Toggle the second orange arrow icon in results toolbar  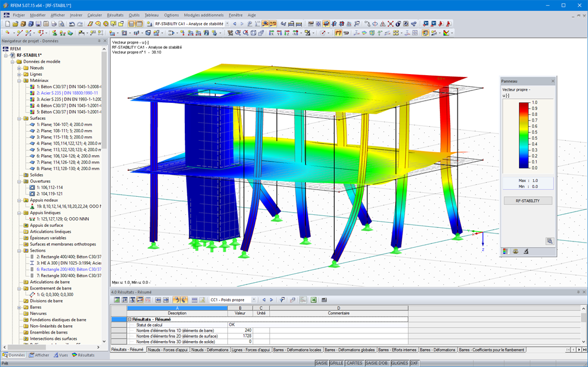tap(184, 300)
